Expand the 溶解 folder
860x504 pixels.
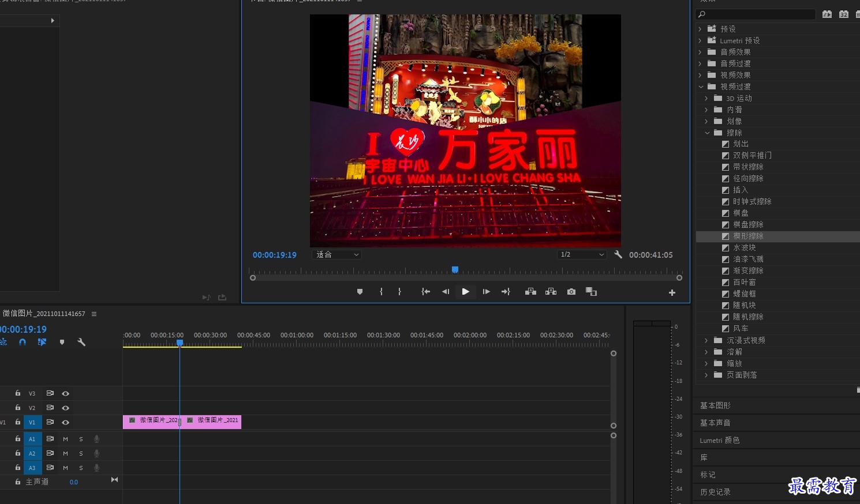(706, 352)
